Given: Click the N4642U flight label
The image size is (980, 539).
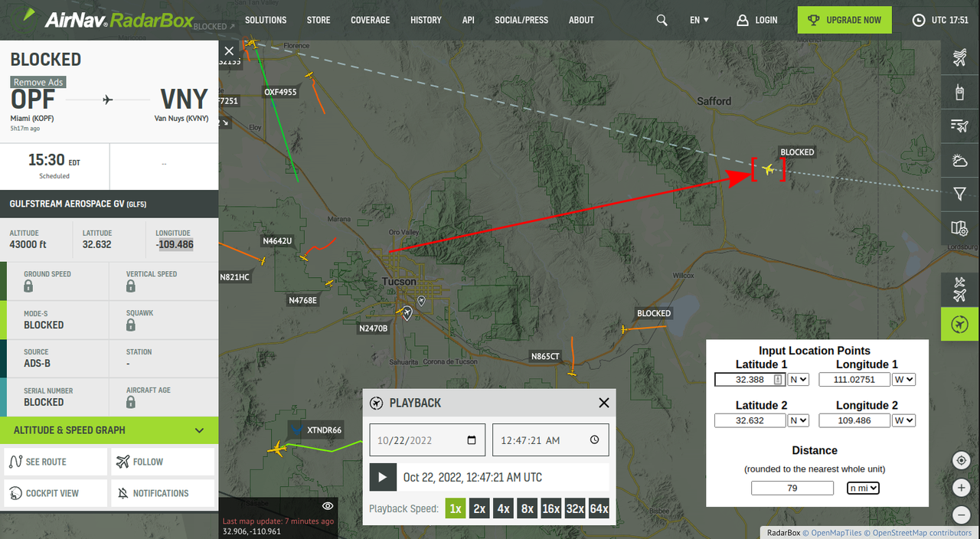Looking at the screenshot, I should tap(277, 241).
